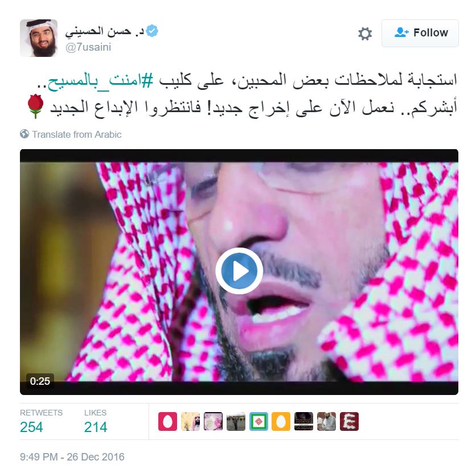Play the embedded video clip
Viewport: 476px width, 469px height.
click(x=239, y=270)
